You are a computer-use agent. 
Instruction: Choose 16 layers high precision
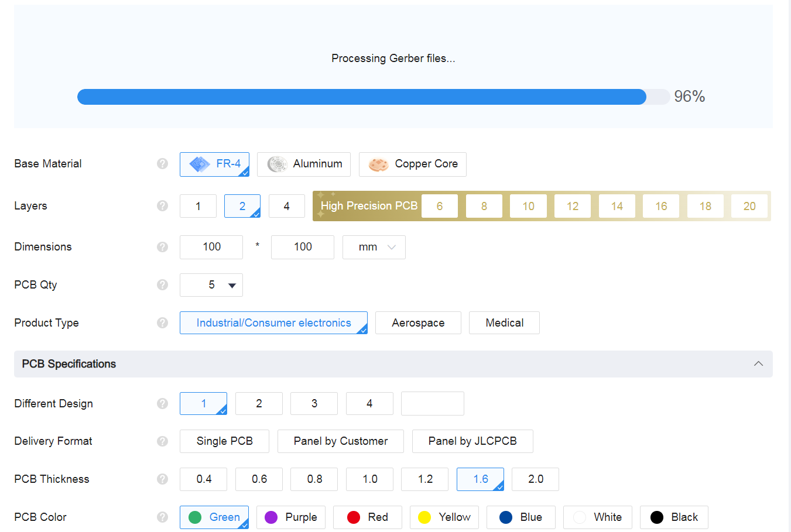661,206
